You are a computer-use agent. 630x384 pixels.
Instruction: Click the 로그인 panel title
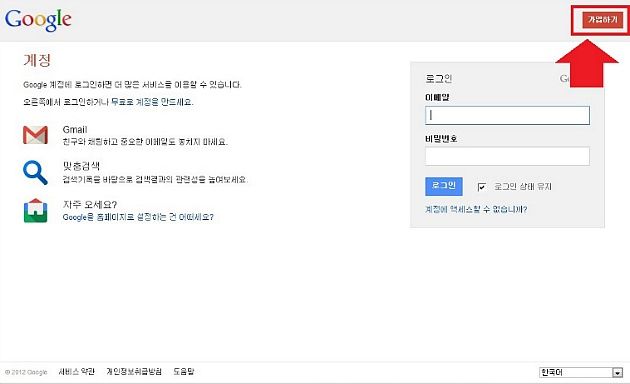439,78
